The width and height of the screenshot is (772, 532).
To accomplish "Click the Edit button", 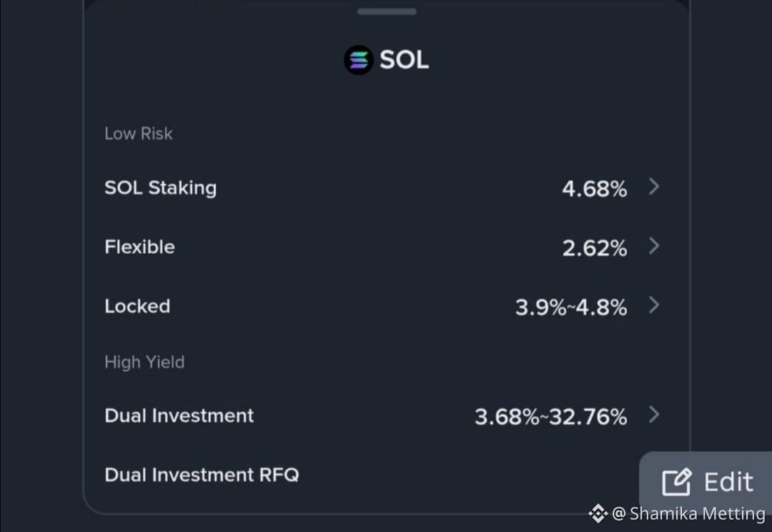I will tap(706, 482).
